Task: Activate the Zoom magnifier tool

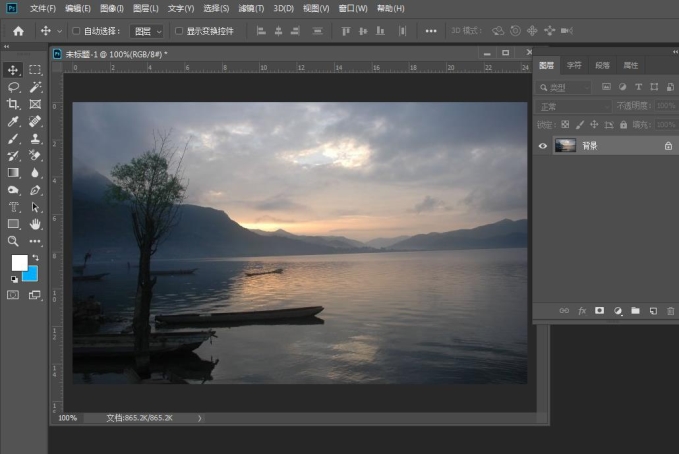Action: click(13, 241)
